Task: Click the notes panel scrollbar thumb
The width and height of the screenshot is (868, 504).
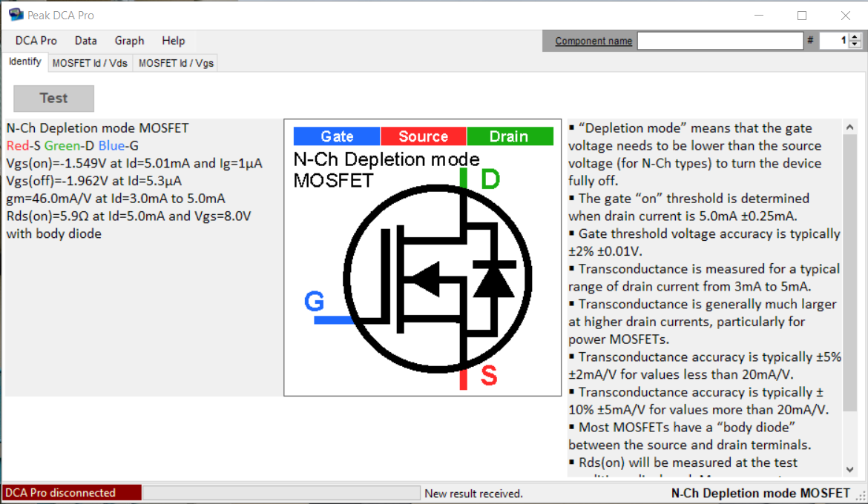Action: [849, 273]
